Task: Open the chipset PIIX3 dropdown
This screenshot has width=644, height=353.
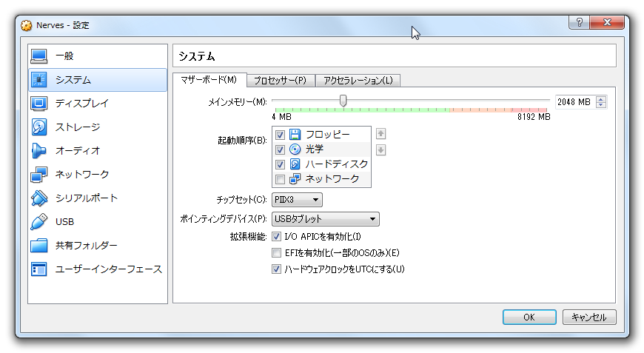Action: [297, 200]
